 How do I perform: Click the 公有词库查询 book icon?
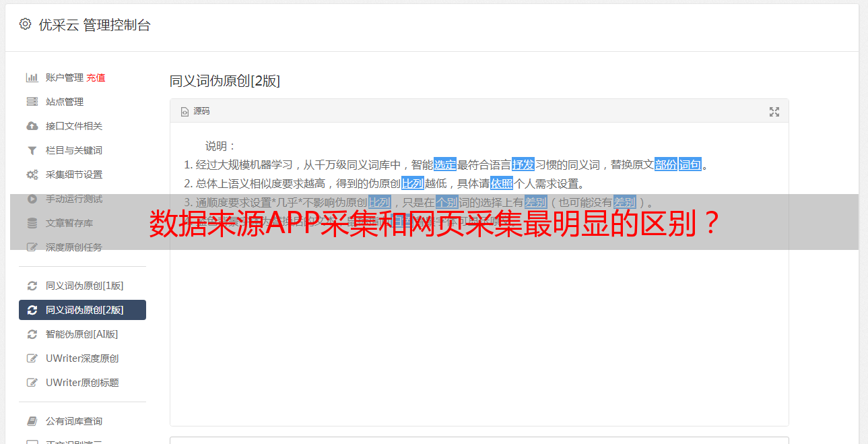click(32, 421)
